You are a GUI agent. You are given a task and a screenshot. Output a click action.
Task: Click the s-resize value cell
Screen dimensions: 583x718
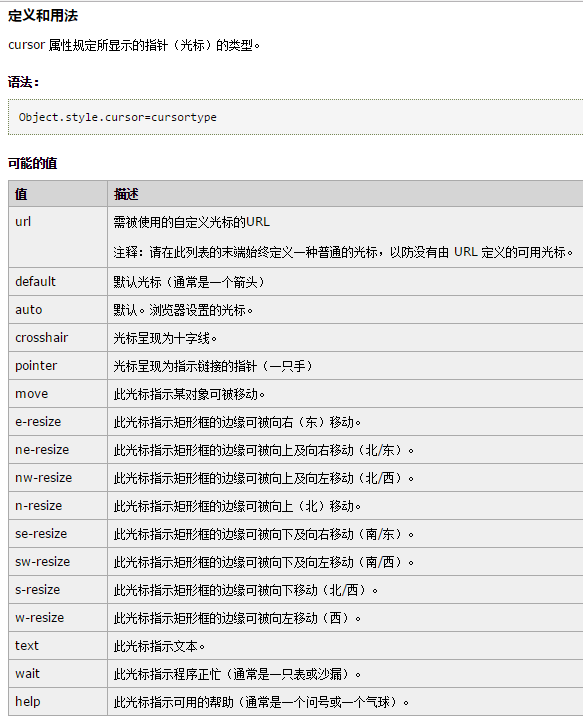click(58, 589)
